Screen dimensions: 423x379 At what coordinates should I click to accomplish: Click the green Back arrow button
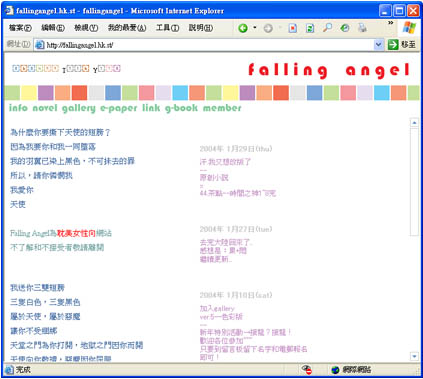tap(243, 28)
